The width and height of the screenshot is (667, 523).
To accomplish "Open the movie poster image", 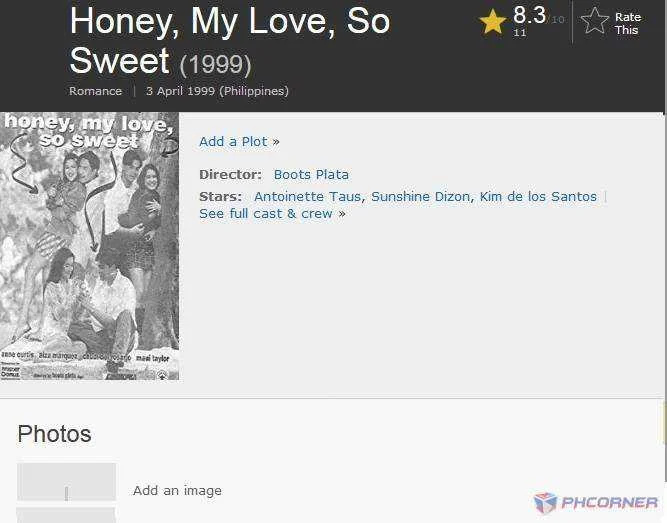I will pos(89,246).
